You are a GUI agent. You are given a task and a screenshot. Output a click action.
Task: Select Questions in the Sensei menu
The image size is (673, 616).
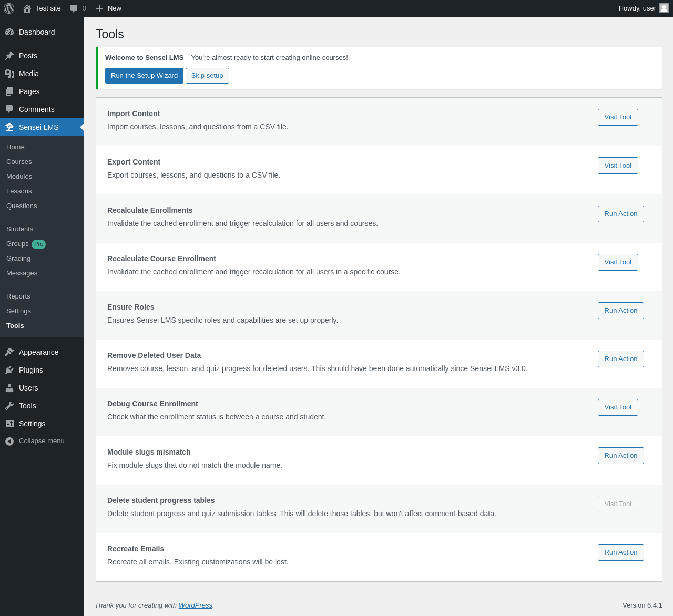42,206
